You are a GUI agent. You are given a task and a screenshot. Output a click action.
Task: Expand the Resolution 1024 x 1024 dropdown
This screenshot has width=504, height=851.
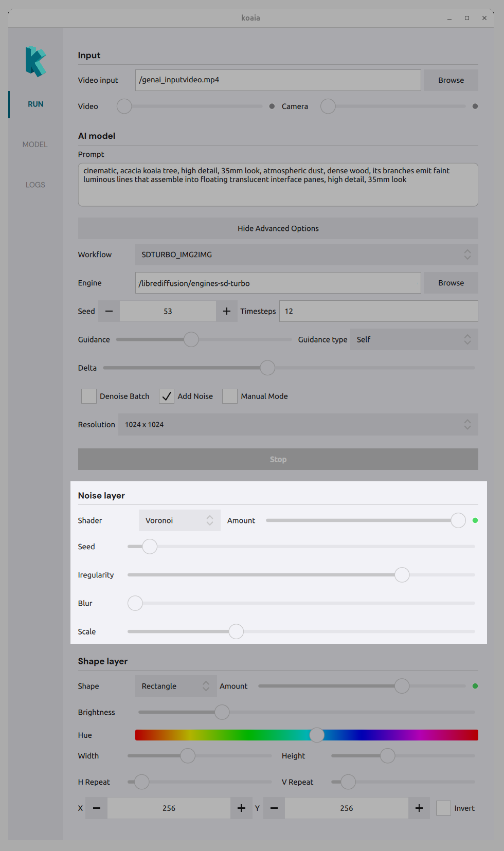[298, 424]
